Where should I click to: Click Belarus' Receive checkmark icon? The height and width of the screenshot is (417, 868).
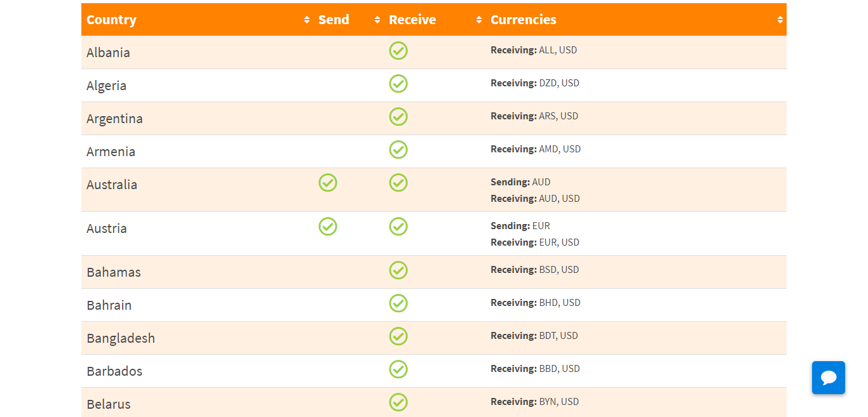(398, 402)
